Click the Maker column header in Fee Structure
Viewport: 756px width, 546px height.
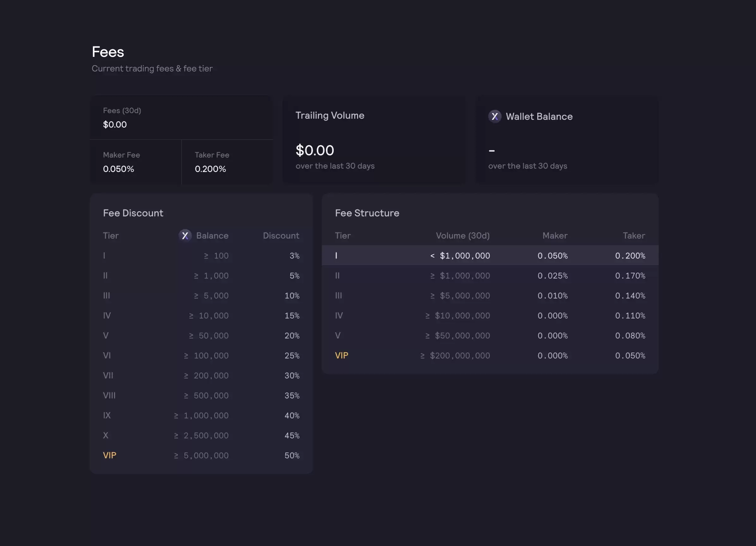(555, 236)
